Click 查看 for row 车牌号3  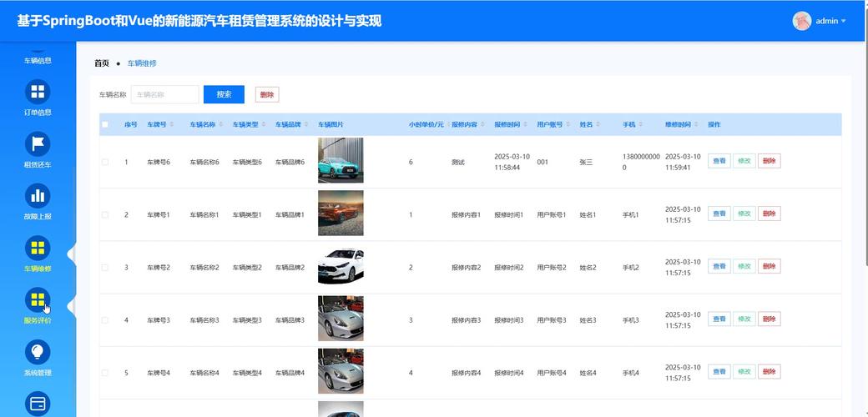click(719, 319)
